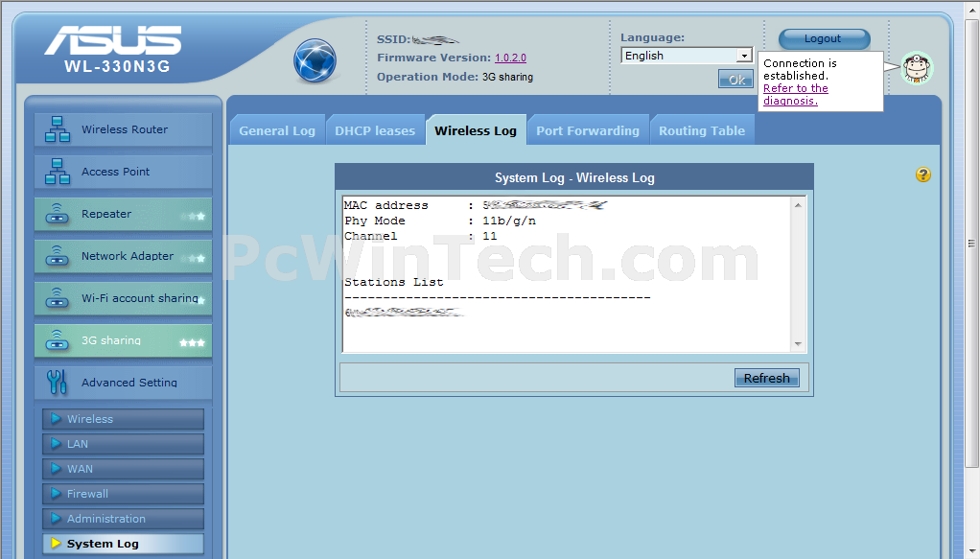Open the yellow help question mark icon
This screenshot has width=980, height=559.
[x=923, y=175]
